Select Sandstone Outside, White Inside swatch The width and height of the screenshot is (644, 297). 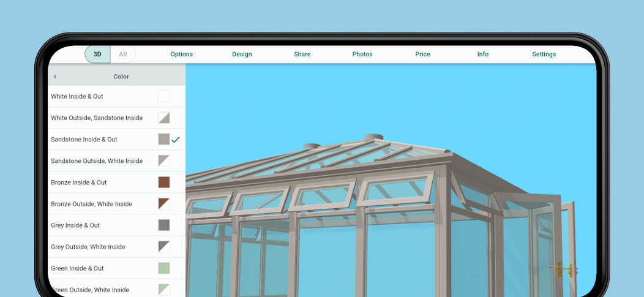click(163, 161)
